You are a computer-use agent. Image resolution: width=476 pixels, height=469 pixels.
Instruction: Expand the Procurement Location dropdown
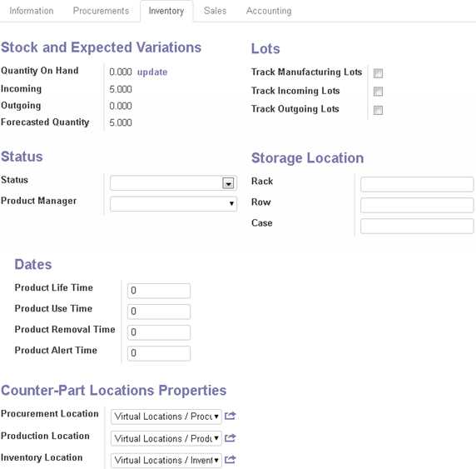pos(166,417)
